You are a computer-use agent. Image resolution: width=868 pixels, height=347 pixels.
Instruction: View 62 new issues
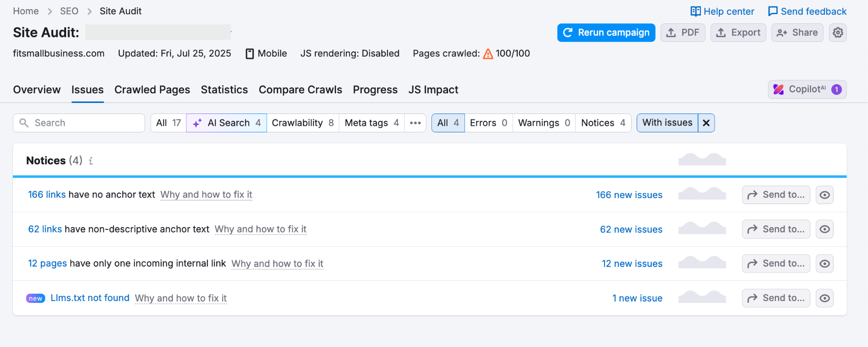coord(631,229)
